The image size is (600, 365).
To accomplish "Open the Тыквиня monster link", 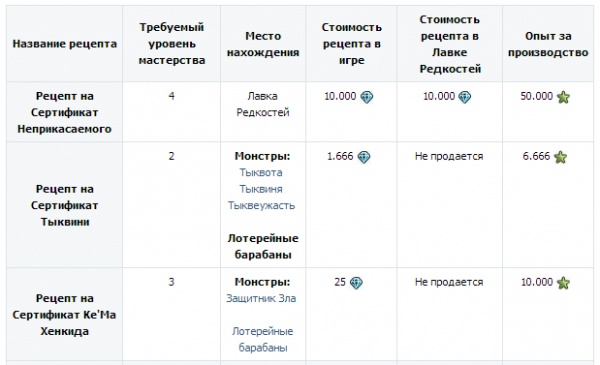I will (x=261, y=189).
